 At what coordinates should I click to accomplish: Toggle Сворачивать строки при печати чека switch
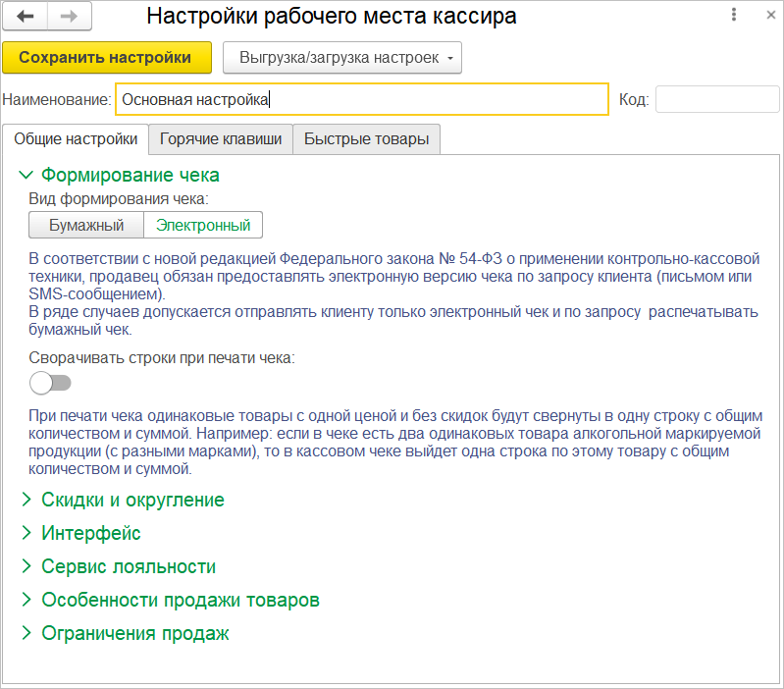point(50,383)
